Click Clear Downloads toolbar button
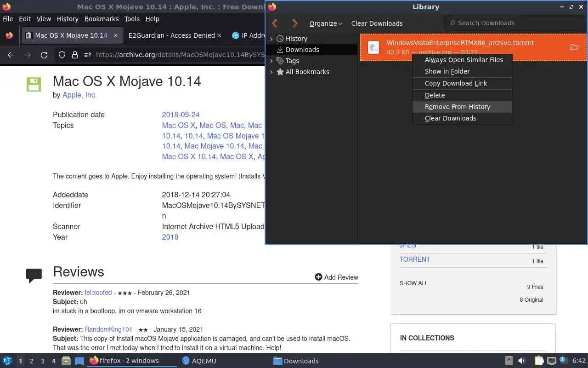The width and height of the screenshot is (588, 368). coord(377,23)
